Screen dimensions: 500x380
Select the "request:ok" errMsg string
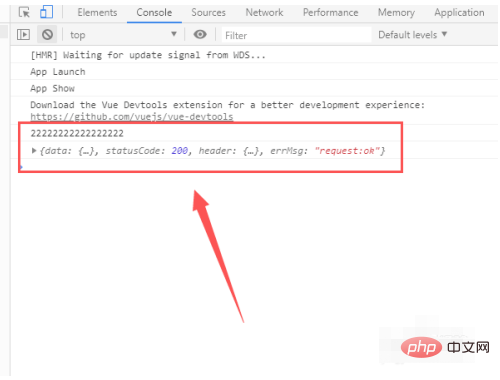347,151
